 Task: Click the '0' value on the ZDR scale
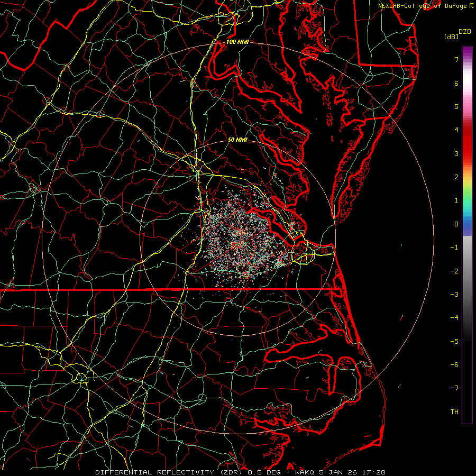tap(456, 224)
